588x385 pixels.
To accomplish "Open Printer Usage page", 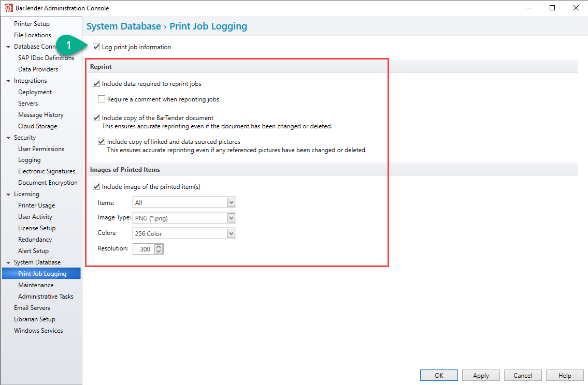I will pyautogui.click(x=36, y=205).
